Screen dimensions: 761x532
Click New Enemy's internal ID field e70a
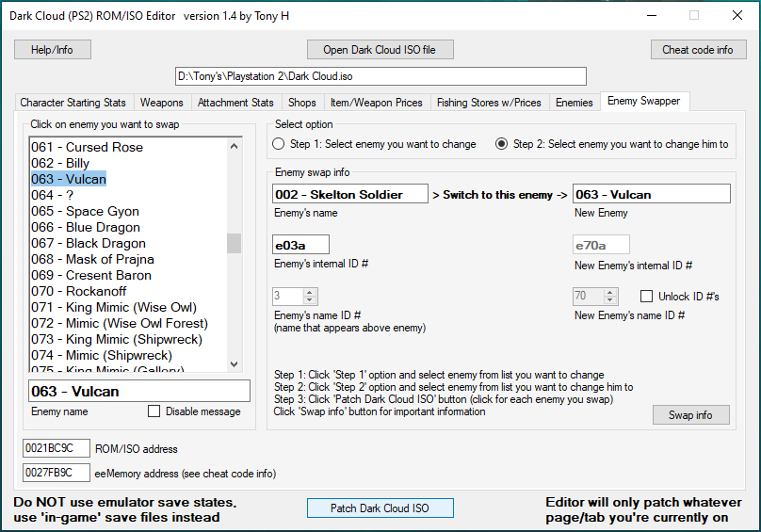point(601,245)
